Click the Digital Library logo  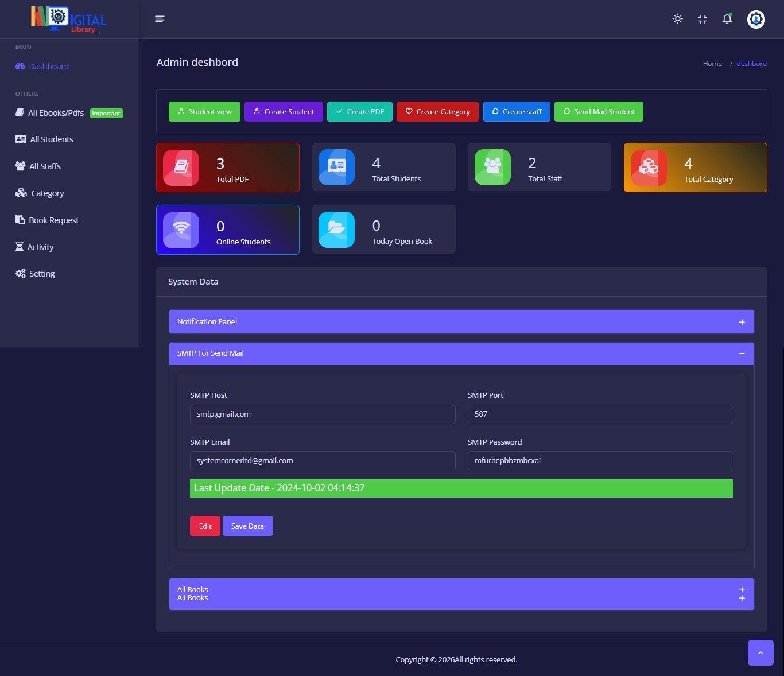click(69, 19)
